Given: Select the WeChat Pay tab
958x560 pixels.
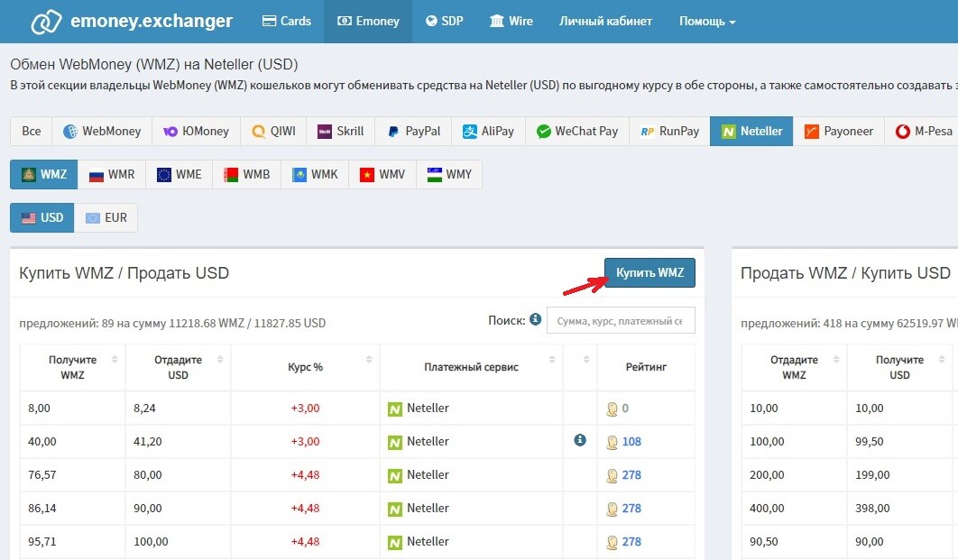Looking at the screenshot, I should 576,132.
